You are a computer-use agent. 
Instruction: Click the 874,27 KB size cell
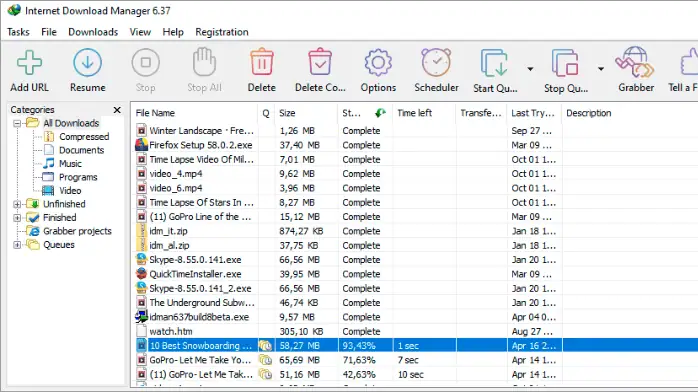[301, 231]
